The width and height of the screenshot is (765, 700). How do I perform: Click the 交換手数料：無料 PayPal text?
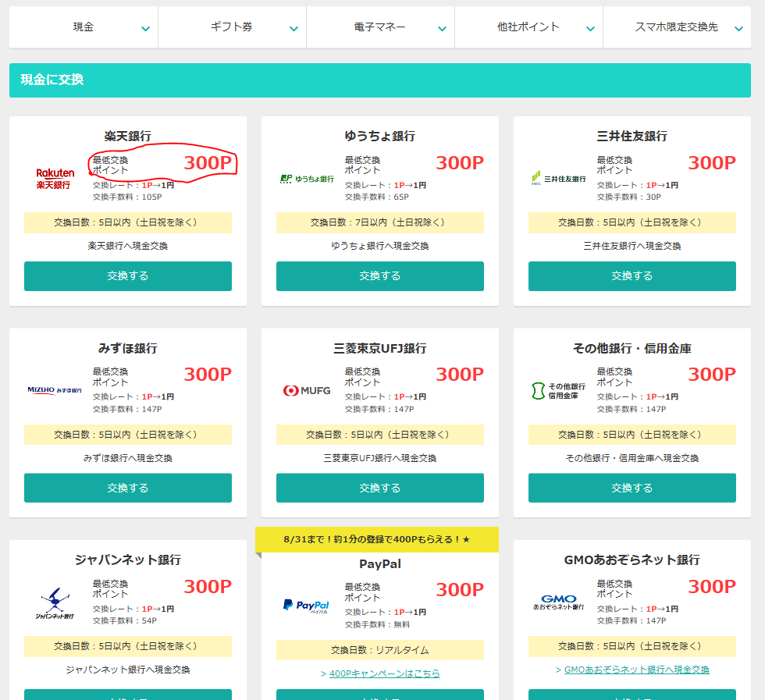[378, 625]
